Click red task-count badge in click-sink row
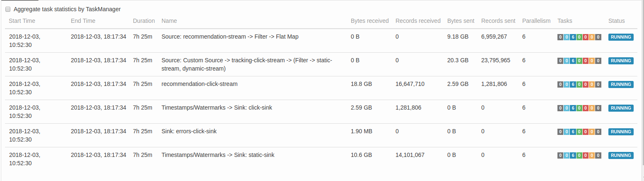The width and height of the screenshot is (644, 181). point(586,108)
